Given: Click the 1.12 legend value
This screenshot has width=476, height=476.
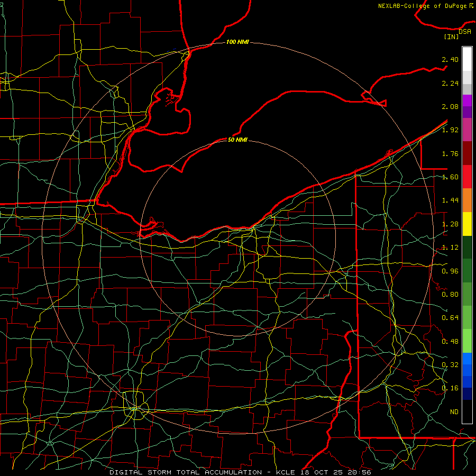Looking at the screenshot, I should click(x=450, y=248).
